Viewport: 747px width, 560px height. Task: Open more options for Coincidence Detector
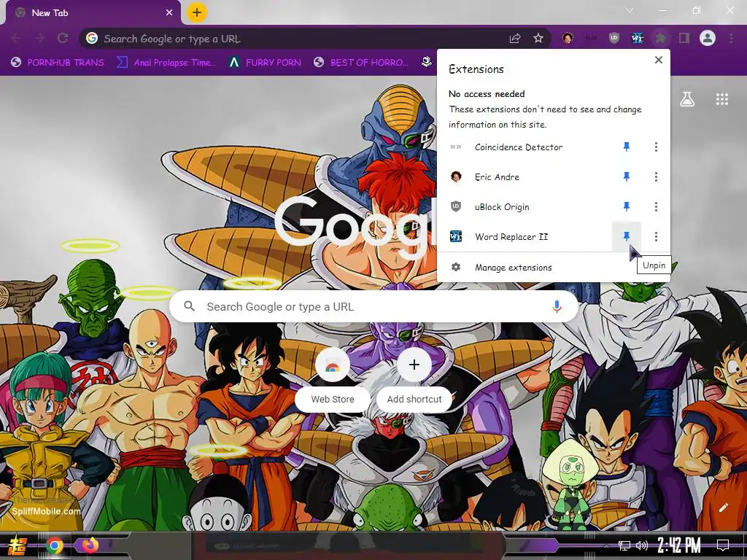[x=656, y=147]
